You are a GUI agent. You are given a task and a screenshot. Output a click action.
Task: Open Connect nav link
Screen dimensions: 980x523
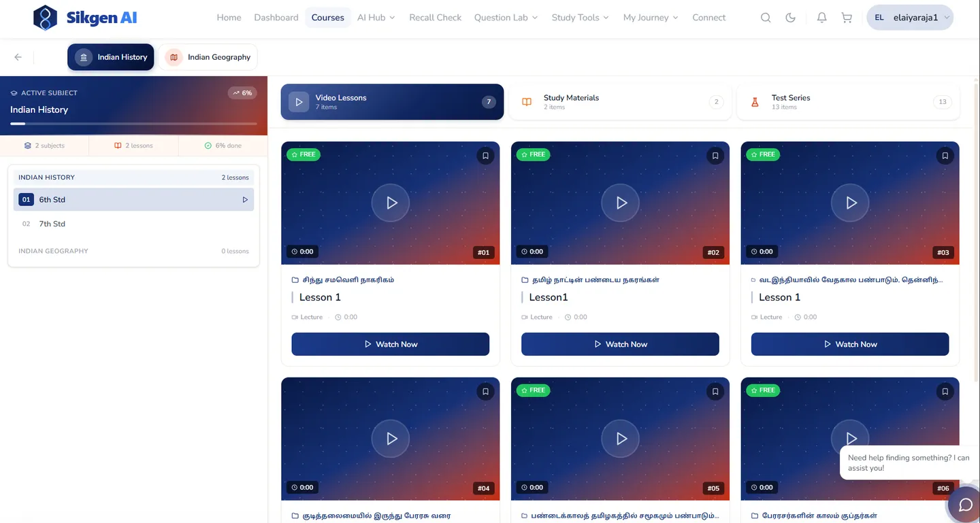coord(709,18)
